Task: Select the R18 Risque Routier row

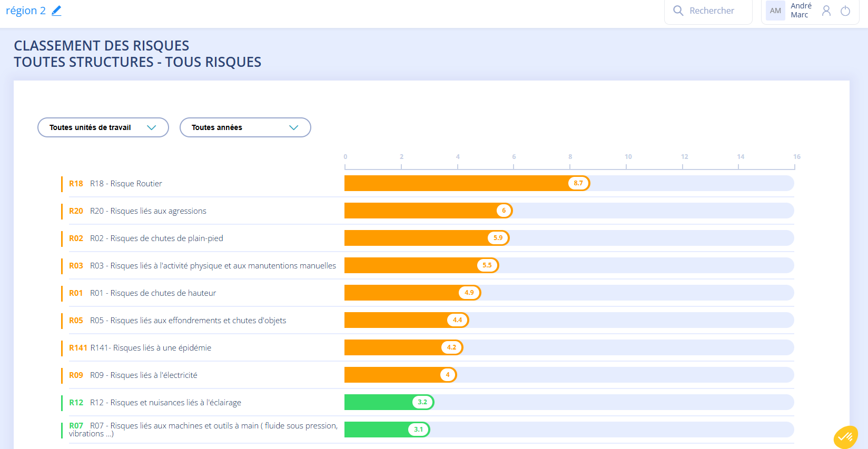Action: pos(428,183)
